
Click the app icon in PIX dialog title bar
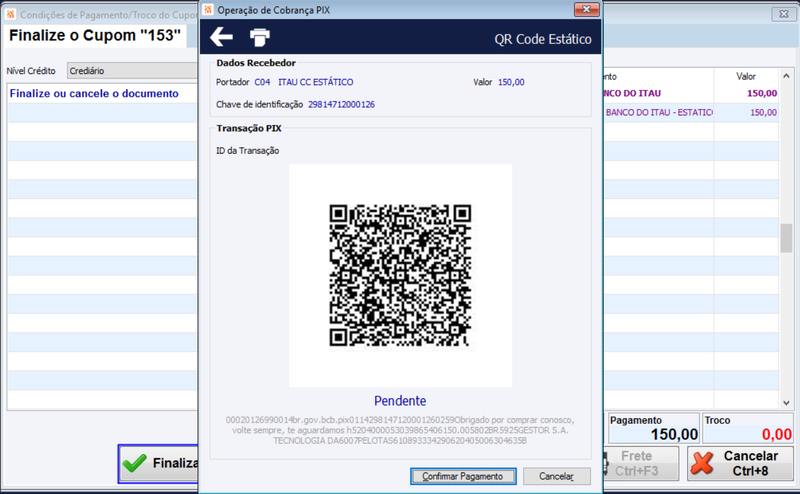click(x=208, y=10)
